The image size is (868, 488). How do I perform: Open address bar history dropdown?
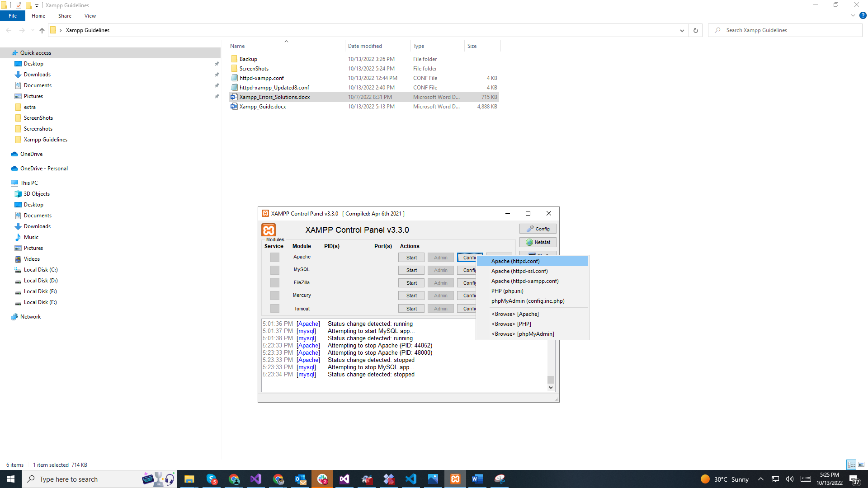pos(682,30)
